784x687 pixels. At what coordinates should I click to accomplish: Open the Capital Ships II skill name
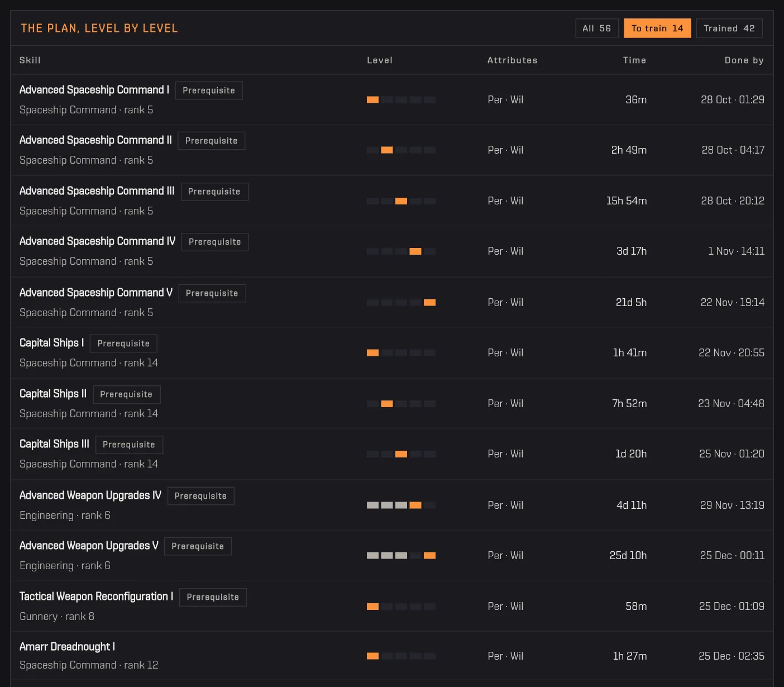[x=53, y=394]
